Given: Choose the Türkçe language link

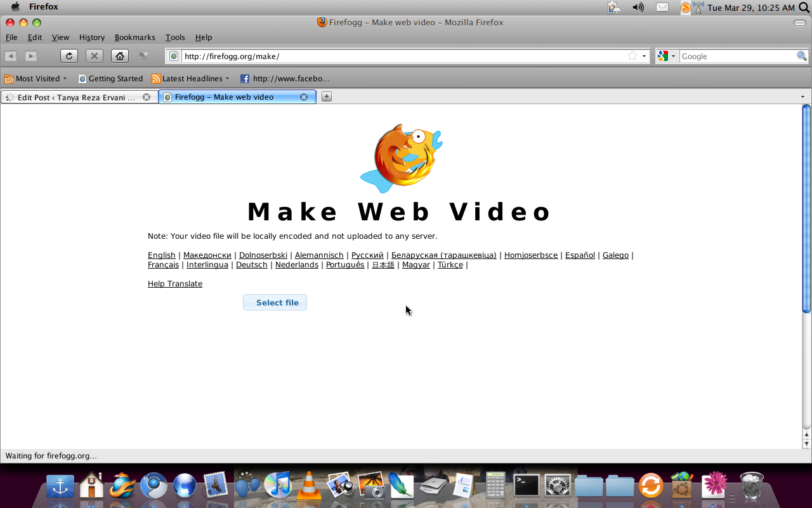Looking at the screenshot, I should [x=450, y=265].
